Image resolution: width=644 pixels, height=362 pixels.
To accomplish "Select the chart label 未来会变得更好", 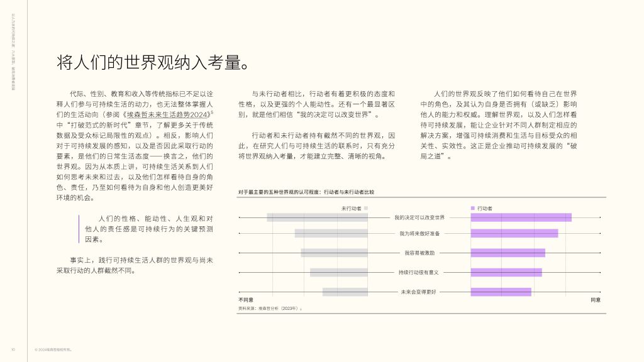I will tap(418, 292).
